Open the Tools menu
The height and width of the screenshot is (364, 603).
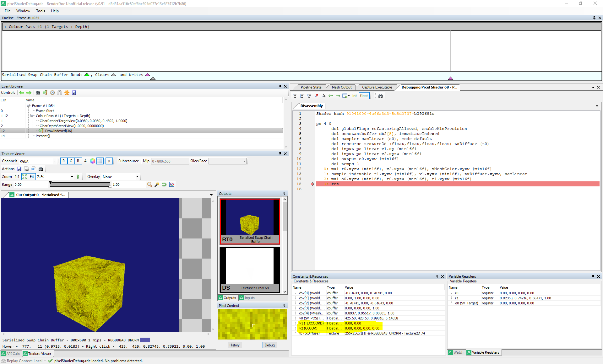tap(41, 11)
